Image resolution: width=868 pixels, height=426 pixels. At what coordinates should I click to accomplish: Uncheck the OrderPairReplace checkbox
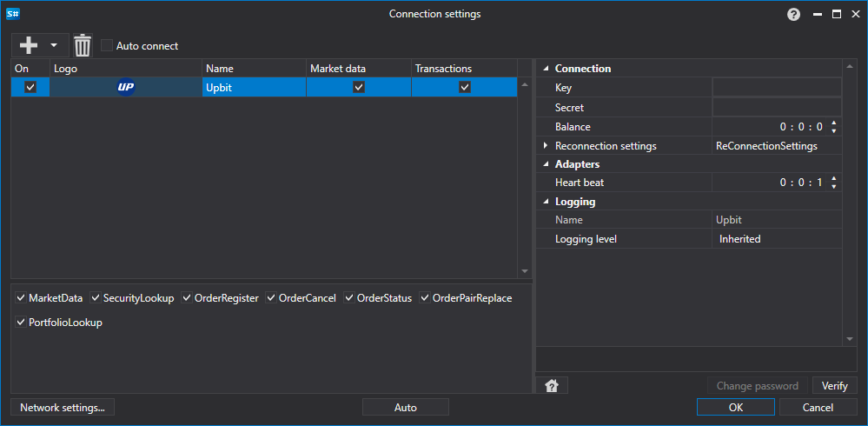coord(425,298)
